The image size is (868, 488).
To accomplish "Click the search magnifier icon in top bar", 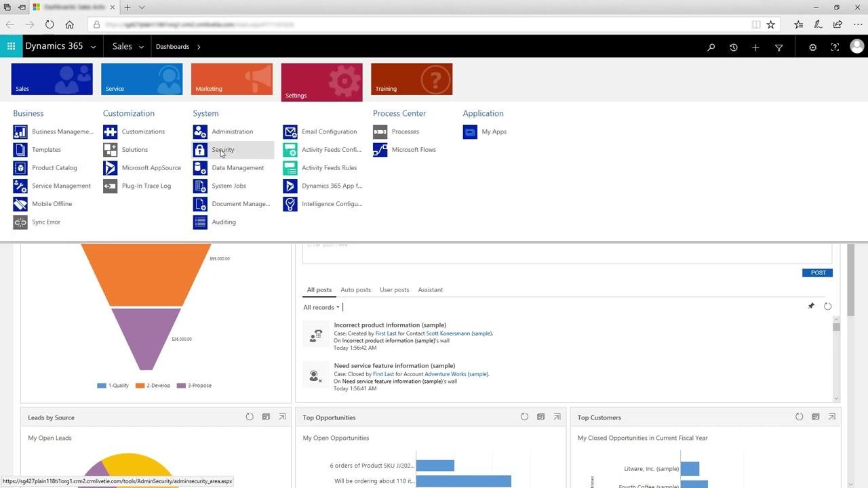I will pos(711,47).
